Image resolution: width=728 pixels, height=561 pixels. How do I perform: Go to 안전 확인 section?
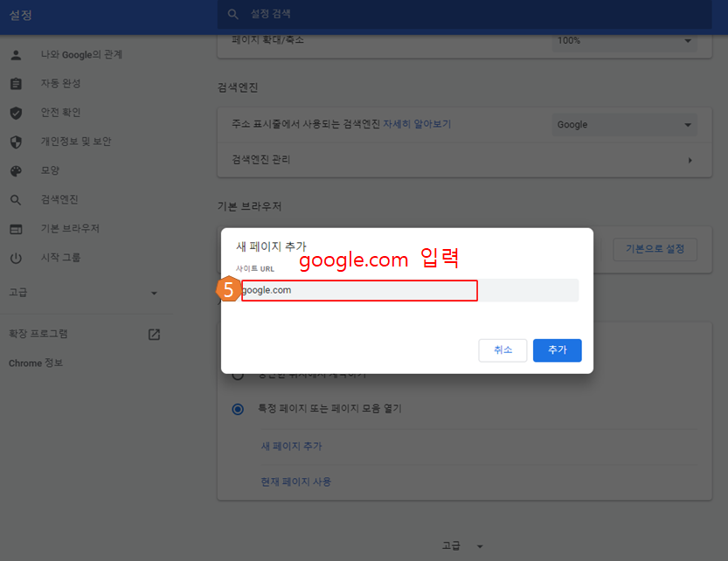click(61, 113)
